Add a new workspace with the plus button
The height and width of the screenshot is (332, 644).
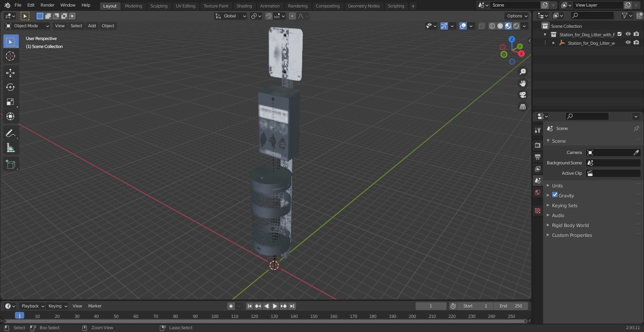(x=413, y=6)
